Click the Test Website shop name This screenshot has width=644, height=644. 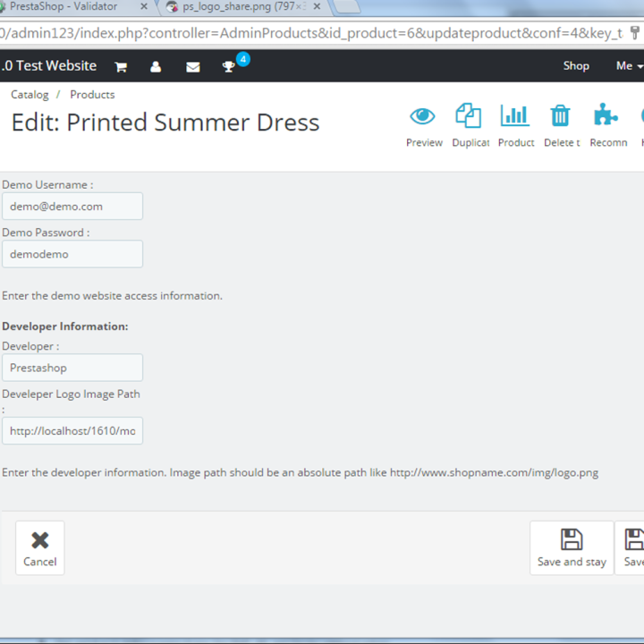[x=48, y=65]
